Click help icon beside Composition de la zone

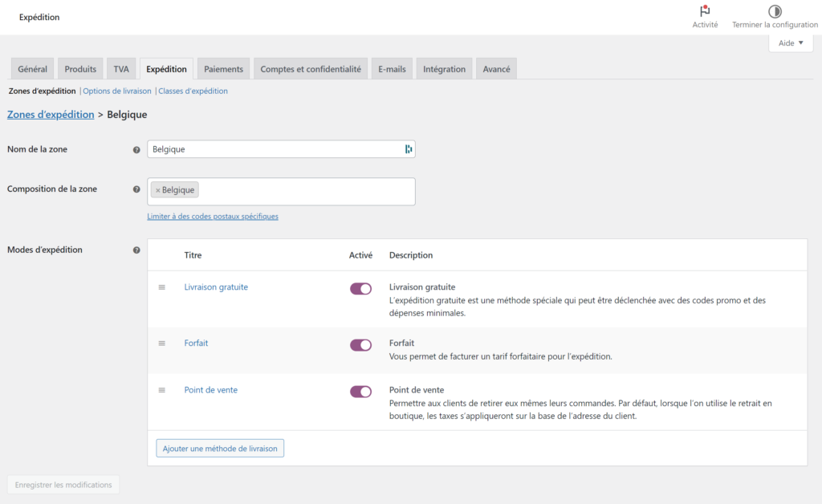136,189
